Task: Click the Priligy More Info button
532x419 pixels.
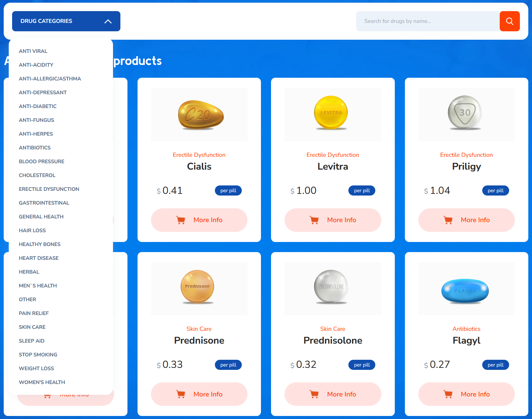Action: click(466, 220)
